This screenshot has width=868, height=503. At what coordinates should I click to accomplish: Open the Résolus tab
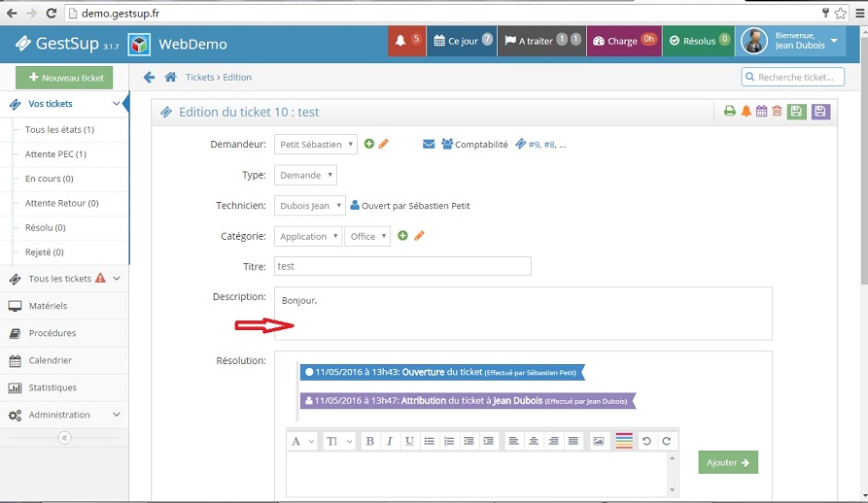(x=699, y=41)
